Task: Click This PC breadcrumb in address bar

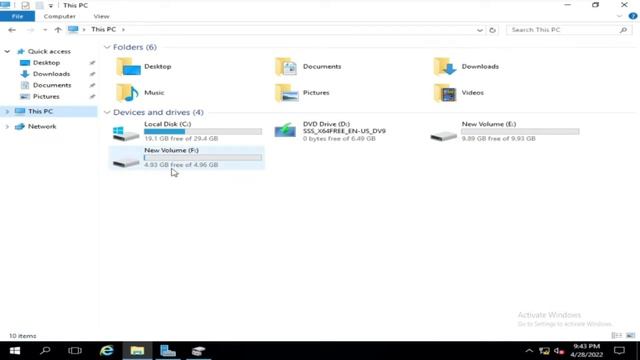Action: point(104,29)
